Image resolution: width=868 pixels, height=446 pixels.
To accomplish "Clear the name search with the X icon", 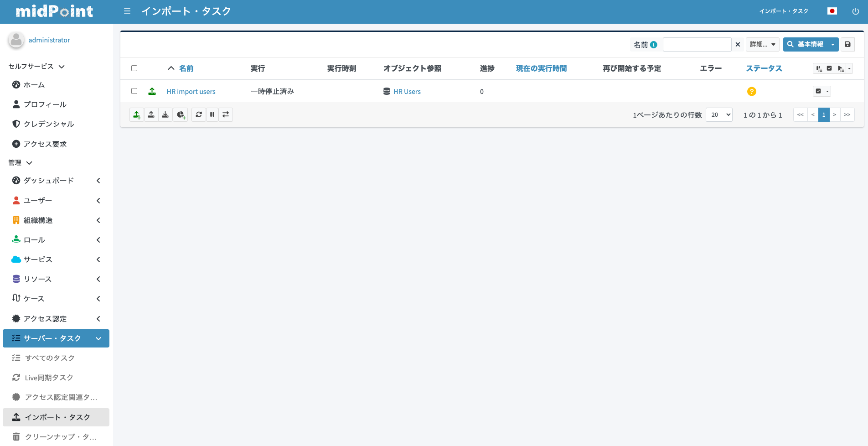I will [x=738, y=45].
